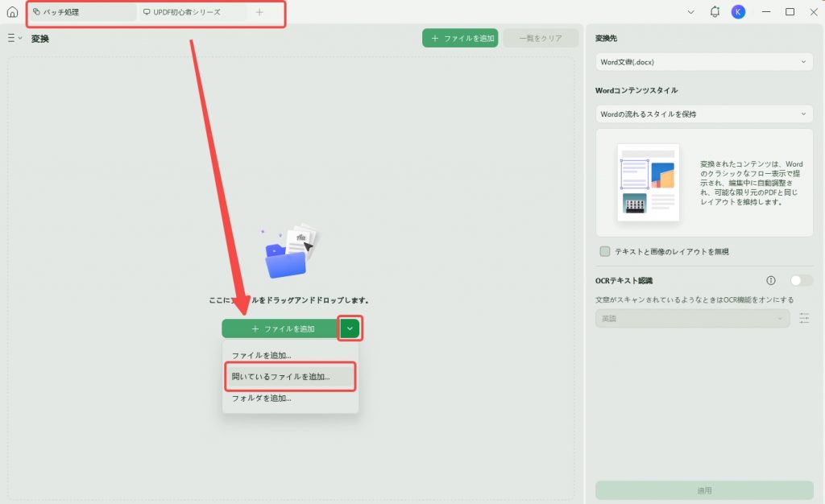Image resolution: width=825 pixels, height=504 pixels.
Task: Open Wordの流れるスタイルを保持 dropdown
Action: [x=704, y=114]
